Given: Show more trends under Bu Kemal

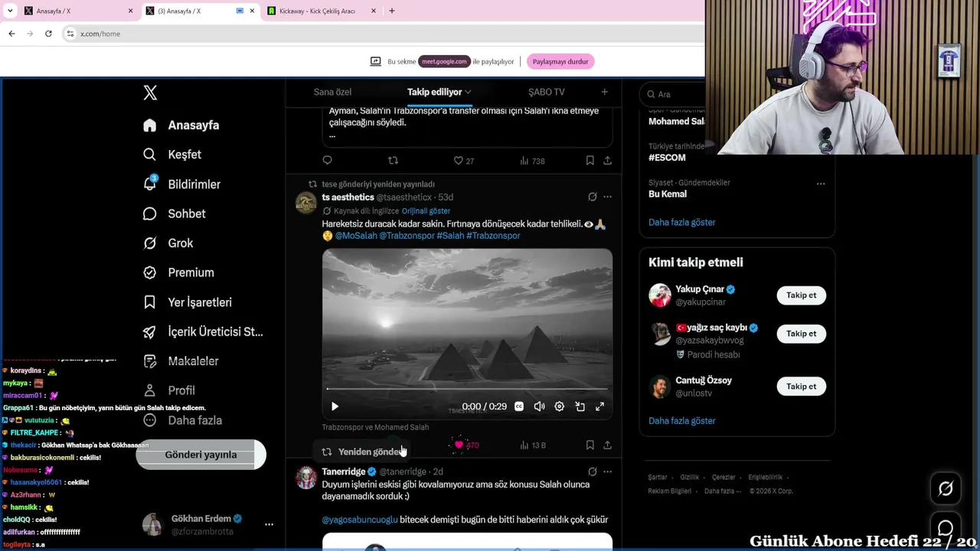Looking at the screenshot, I should pos(682,223).
